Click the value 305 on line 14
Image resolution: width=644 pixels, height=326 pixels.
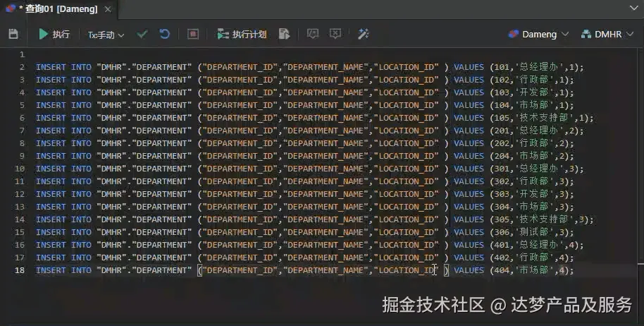pyautogui.click(x=502, y=219)
